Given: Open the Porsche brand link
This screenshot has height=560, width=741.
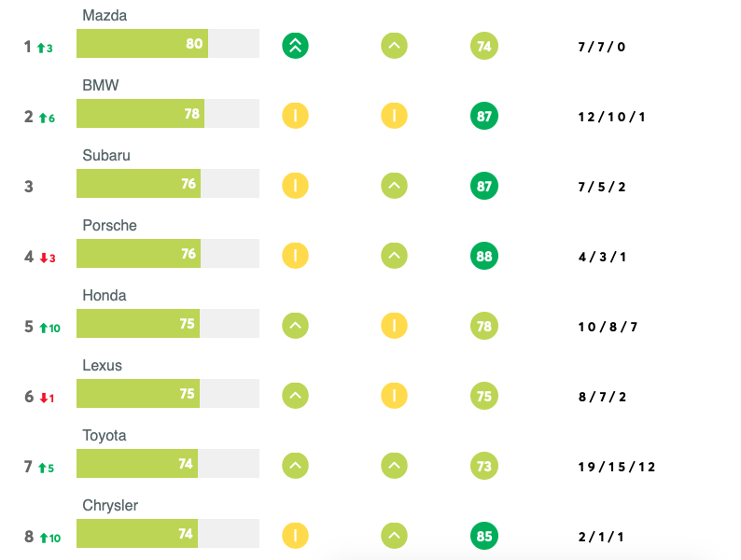Looking at the screenshot, I should click(x=109, y=226).
